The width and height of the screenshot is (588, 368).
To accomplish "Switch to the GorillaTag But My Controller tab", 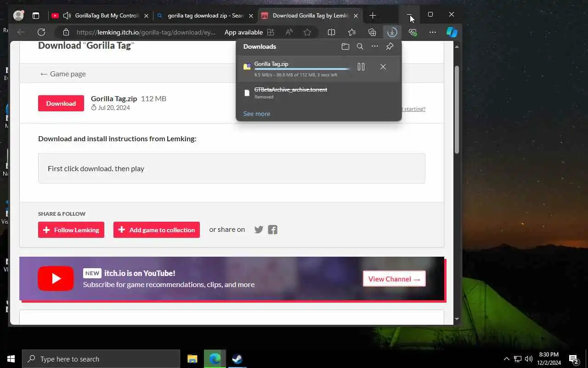I will (x=101, y=16).
